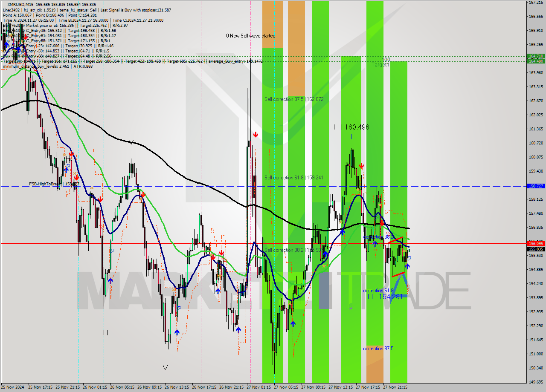Click the red 156.095 price tag
The width and height of the screenshot is (546, 392).
536,244
